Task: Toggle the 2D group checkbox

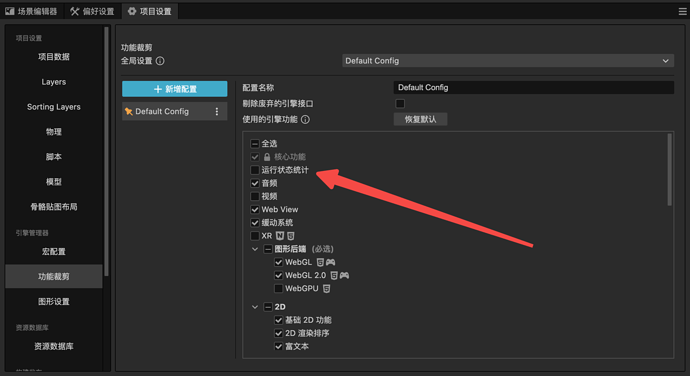Action: tap(268, 307)
